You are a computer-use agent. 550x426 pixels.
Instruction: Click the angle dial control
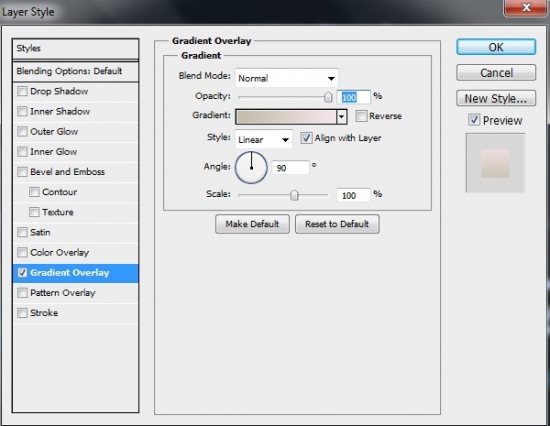click(251, 168)
